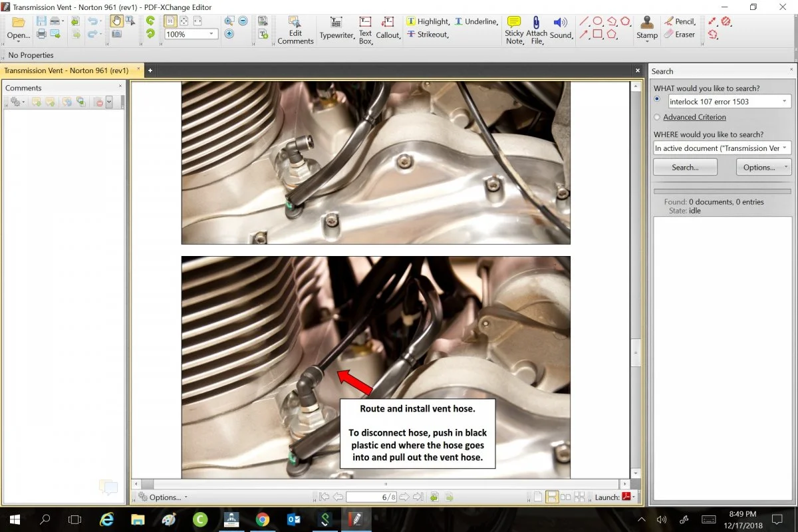Expand the WHERE to search dropdown
This screenshot has width=798, height=532.
click(785, 148)
